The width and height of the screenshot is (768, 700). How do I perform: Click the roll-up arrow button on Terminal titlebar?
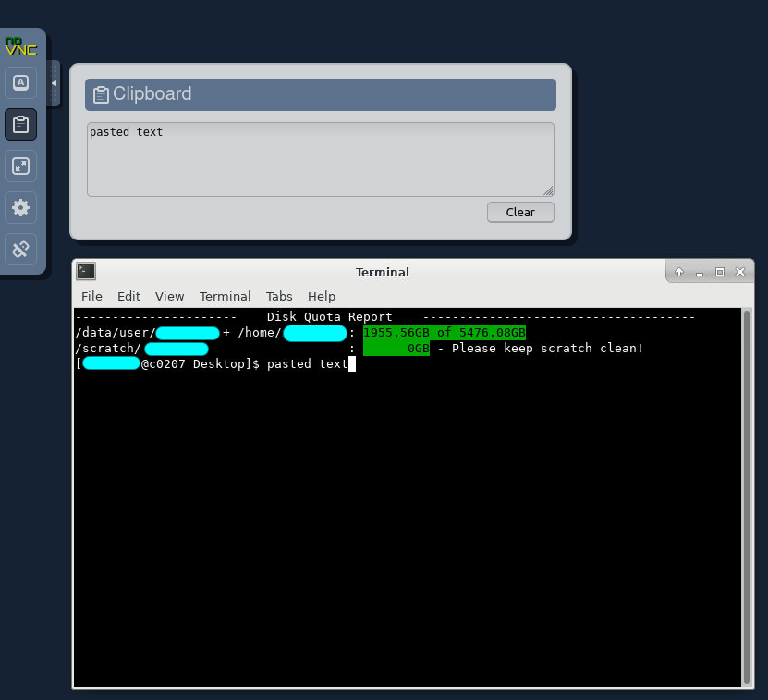(679, 272)
